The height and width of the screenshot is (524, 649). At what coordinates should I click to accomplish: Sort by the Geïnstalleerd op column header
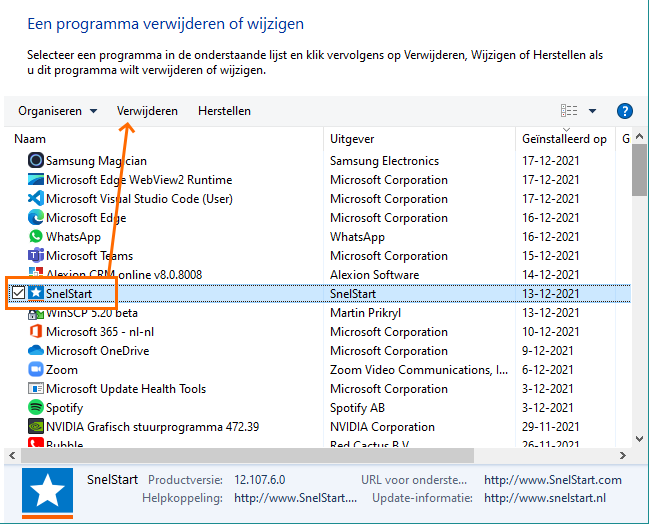(x=564, y=139)
